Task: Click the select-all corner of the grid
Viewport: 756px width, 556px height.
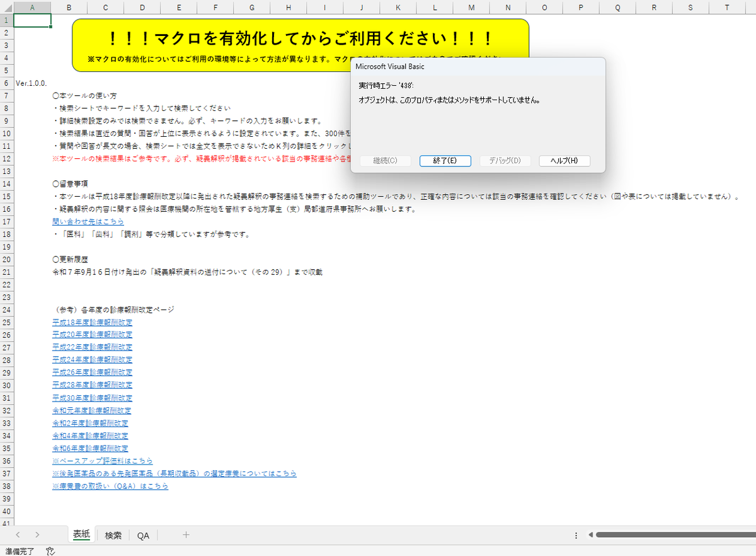Action: pos(6,7)
